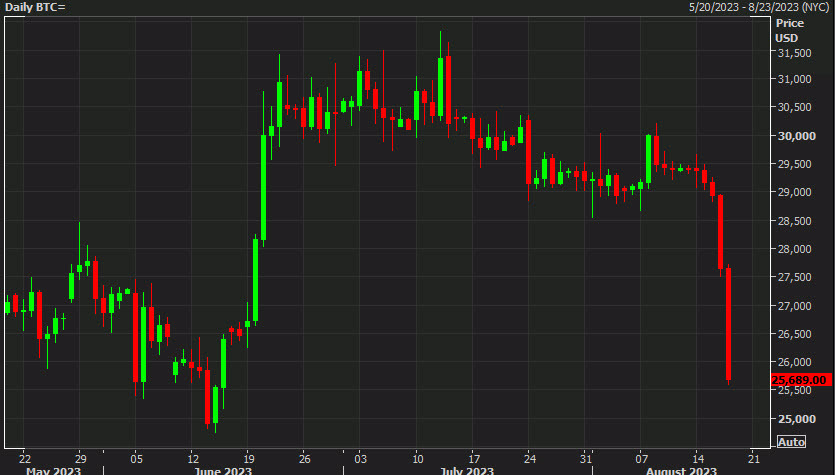Click the 07 date axis label

coord(642,459)
